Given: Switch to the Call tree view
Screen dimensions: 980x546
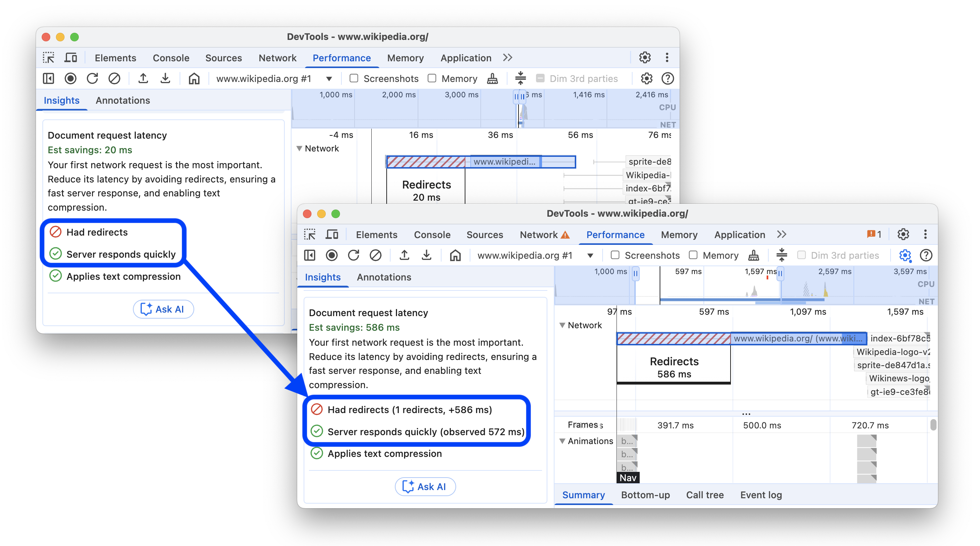Looking at the screenshot, I should pos(705,495).
